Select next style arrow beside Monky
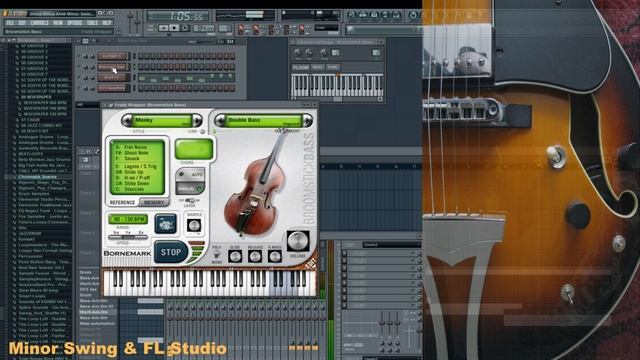Viewport: 640px width, 360px height. pyautogui.click(x=197, y=120)
